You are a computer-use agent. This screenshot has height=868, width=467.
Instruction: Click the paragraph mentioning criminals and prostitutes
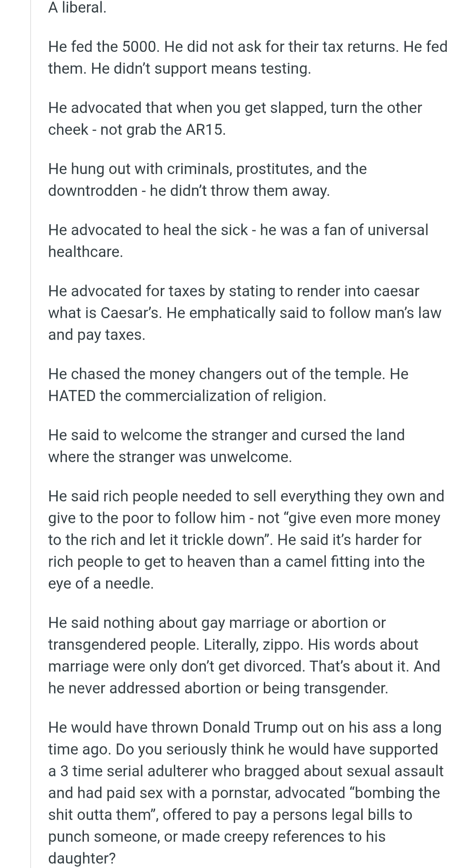(x=207, y=180)
